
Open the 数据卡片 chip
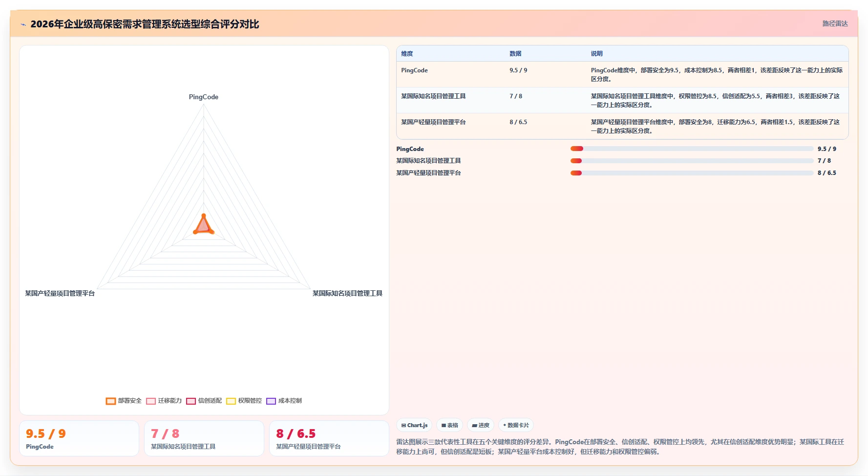click(516, 425)
